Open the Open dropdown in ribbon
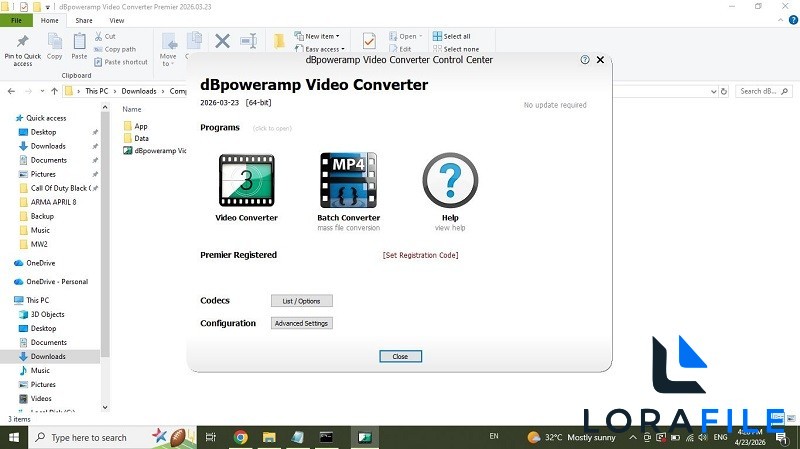This screenshot has width=800, height=449. click(x=406, y=36)
